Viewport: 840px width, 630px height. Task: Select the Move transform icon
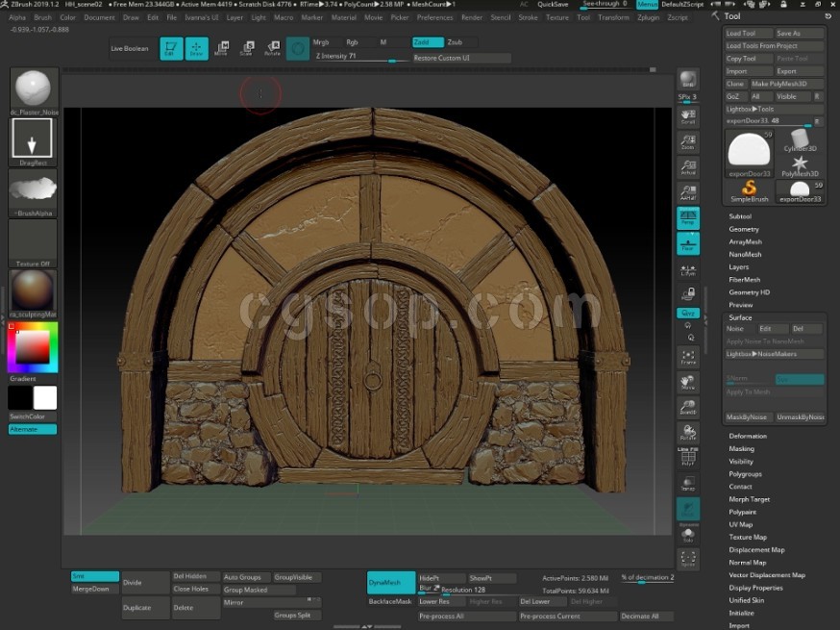coord(222,48)
